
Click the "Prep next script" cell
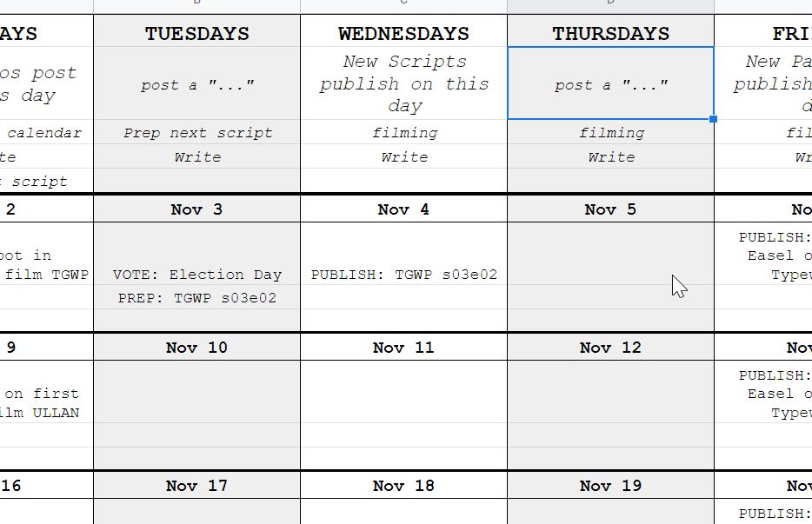(x=197, y=133)
